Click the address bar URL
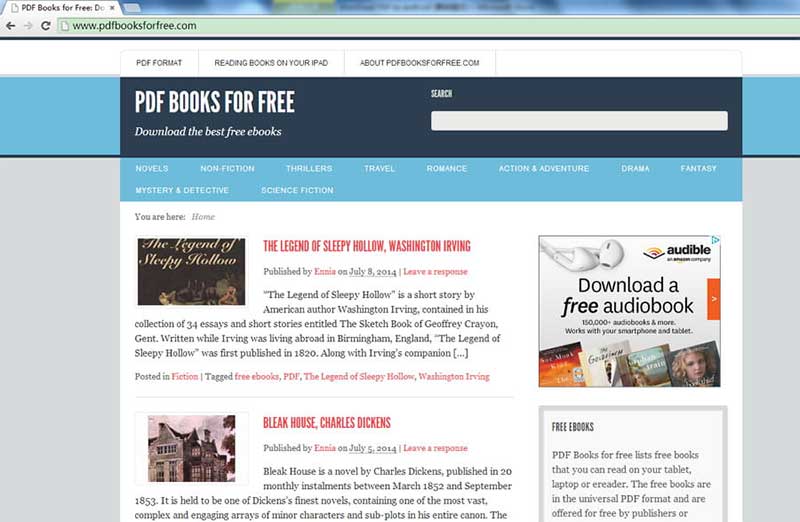The width and height of the screenshot is (800, 522). tap(134, 26)
